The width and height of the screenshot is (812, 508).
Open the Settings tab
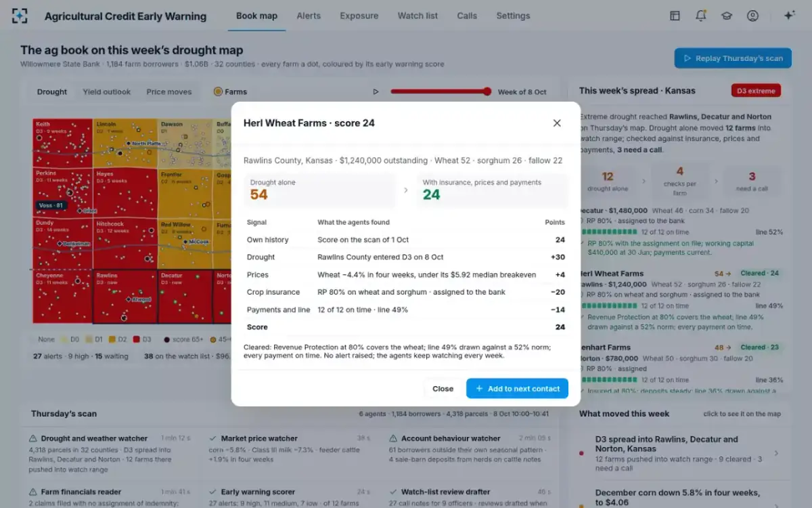coord(513,16)
